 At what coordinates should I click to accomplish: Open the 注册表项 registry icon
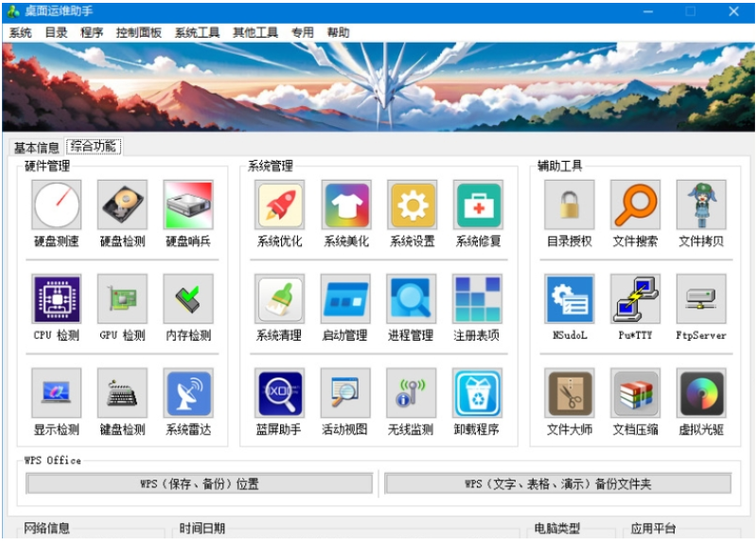point(478,299)
